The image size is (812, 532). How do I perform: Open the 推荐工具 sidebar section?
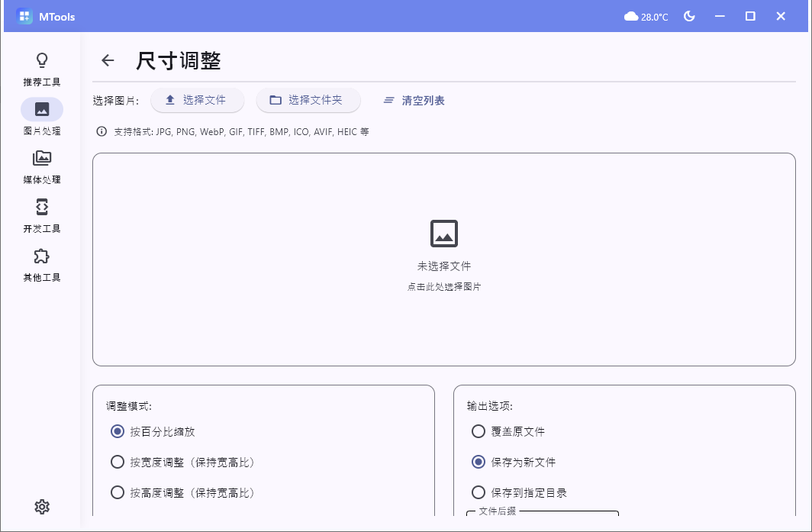point(42,69)
